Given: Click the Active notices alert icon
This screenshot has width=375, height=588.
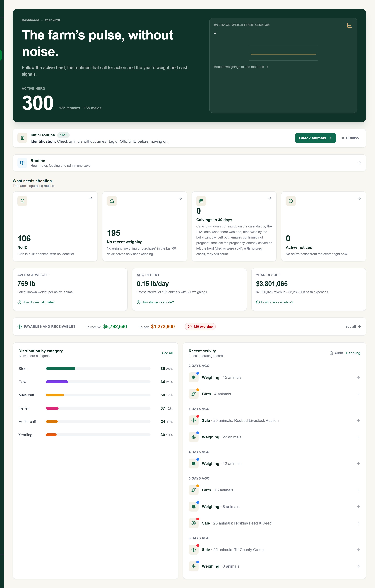Looking at the screenshot, I should pyautogui.click(x=291, y=201).
